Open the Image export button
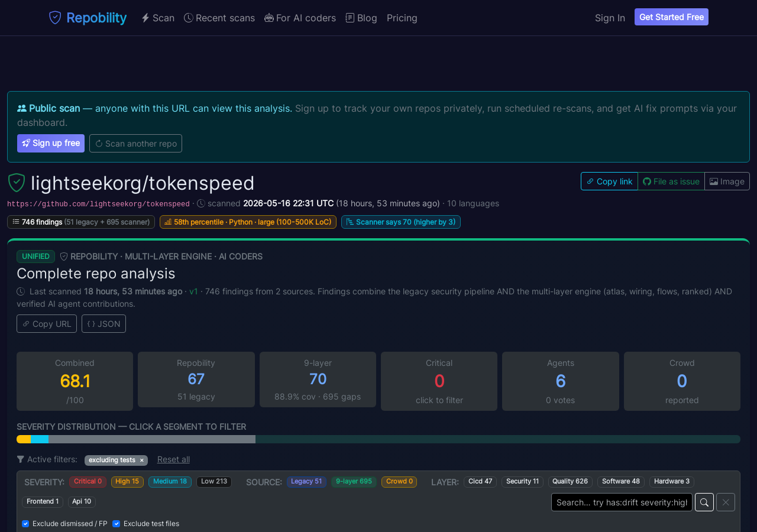 727,181
